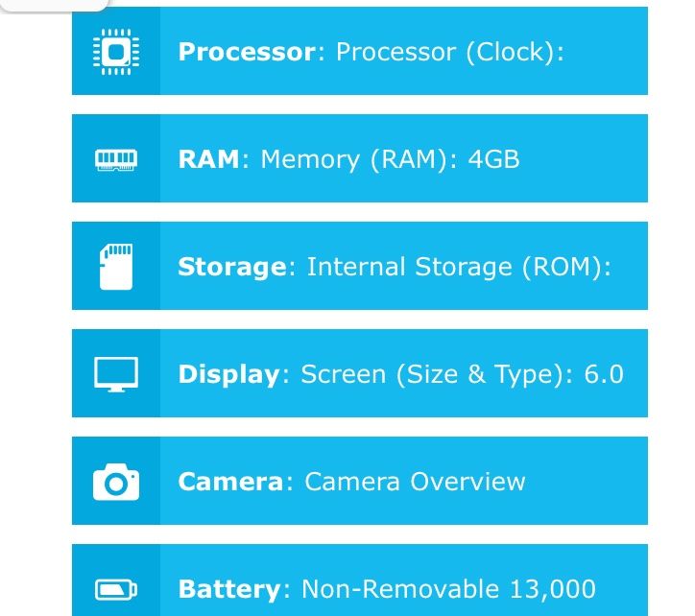Click the monitor display icon

pos(115,373)
